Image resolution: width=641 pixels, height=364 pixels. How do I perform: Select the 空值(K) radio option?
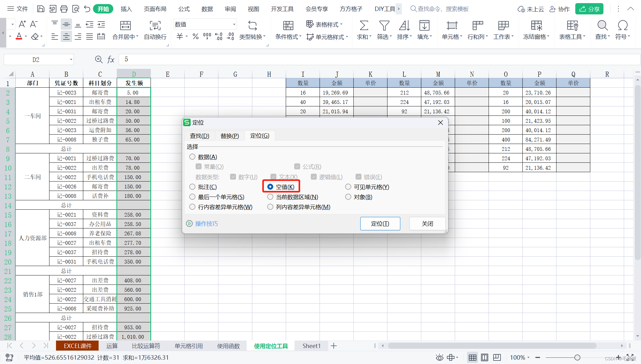(x=270, y=187)
